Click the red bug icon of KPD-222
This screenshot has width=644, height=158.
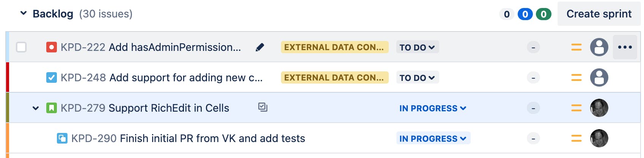click(x=52, y=47)
